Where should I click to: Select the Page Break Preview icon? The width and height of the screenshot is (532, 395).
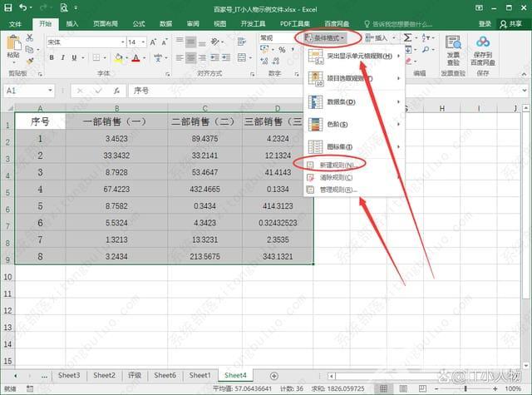pos(422,388)
